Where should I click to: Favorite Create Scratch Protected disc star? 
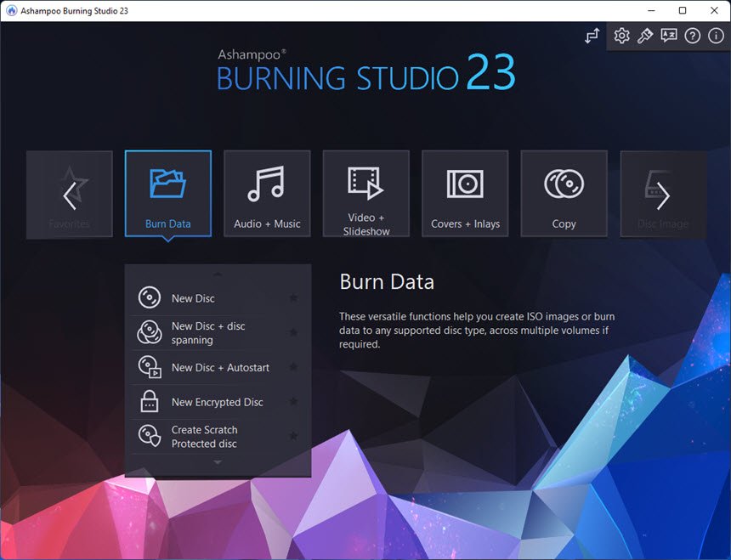coord(293,436)
